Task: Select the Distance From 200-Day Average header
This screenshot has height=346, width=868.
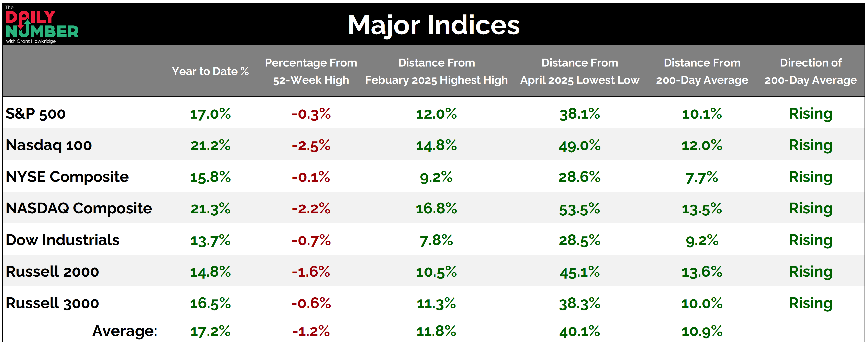Action: [x=702, y=71]
